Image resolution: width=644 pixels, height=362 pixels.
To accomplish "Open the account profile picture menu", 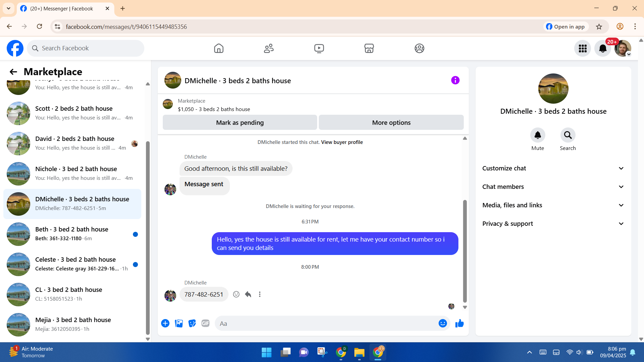I will [623, 48].
